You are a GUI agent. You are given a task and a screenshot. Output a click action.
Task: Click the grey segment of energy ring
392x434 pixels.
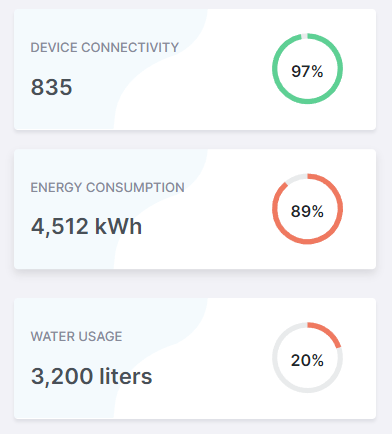click(x=295, y=178)
